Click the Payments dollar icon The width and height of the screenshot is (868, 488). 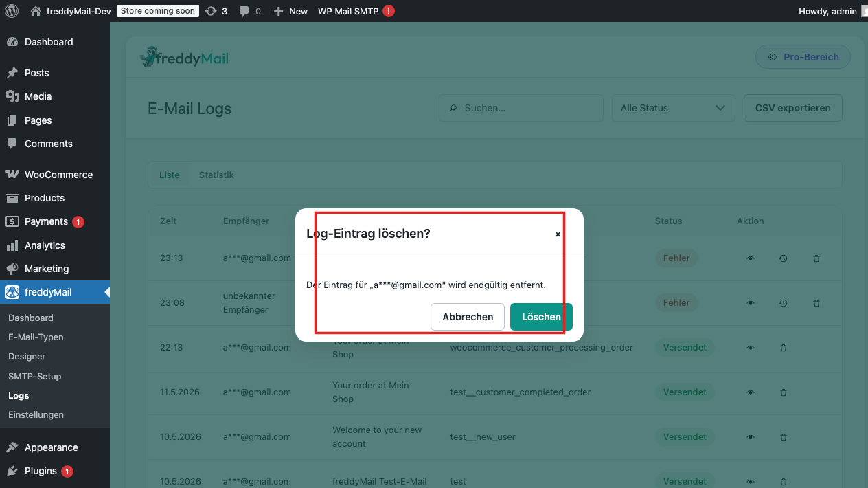12,221
